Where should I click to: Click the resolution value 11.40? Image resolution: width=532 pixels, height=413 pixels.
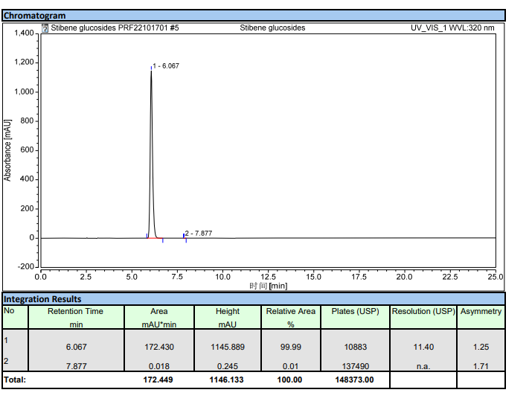pos(423,346)
